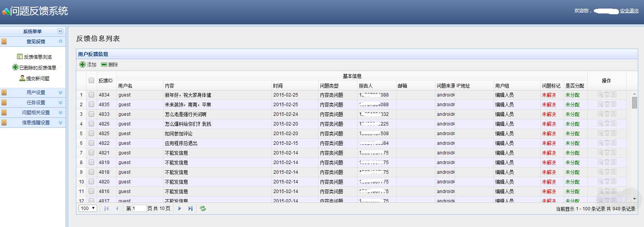The width and height of the screenshot is (644, 227).
Task: Check the select-all checkbox in table header
Action: (91, 81)
